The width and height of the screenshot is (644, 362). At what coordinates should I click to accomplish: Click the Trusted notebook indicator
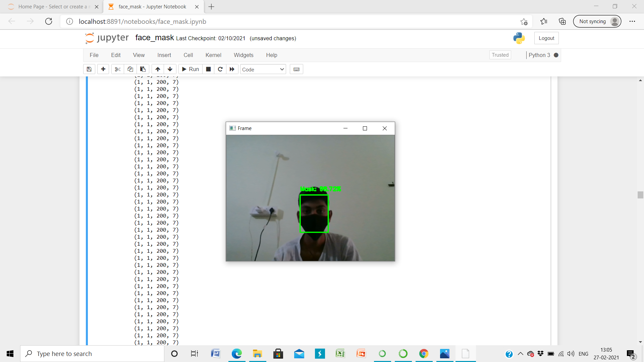(500, 55)
